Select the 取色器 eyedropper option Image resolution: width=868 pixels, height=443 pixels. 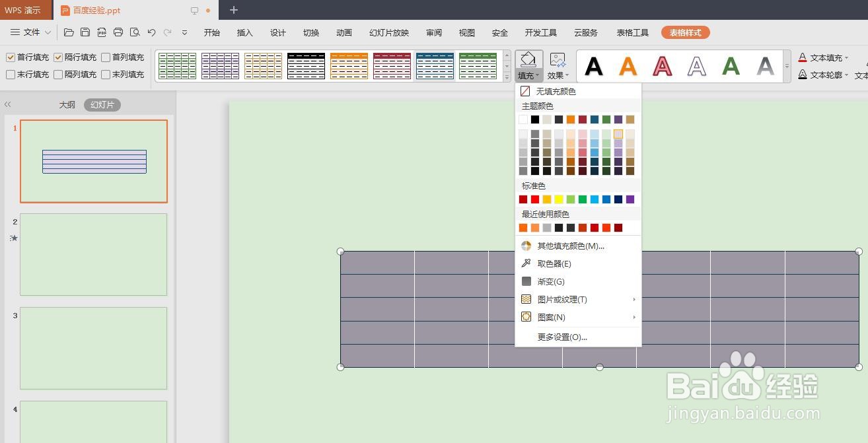tap(578, 263)
